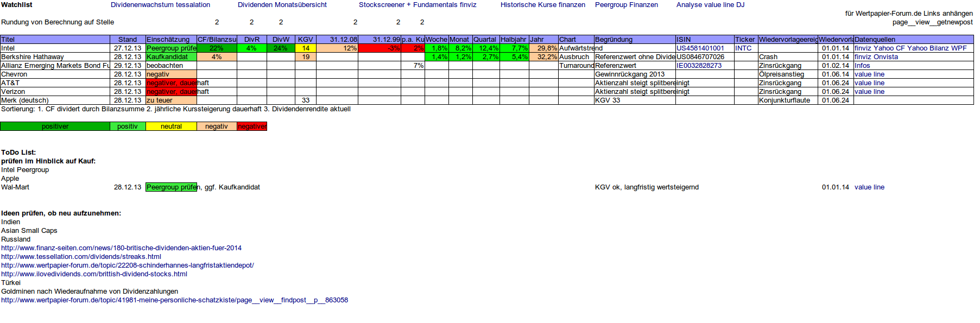
Task: Select the 'Gewinnrückgang 2013' cell
Action: click(x=635, y=74)
